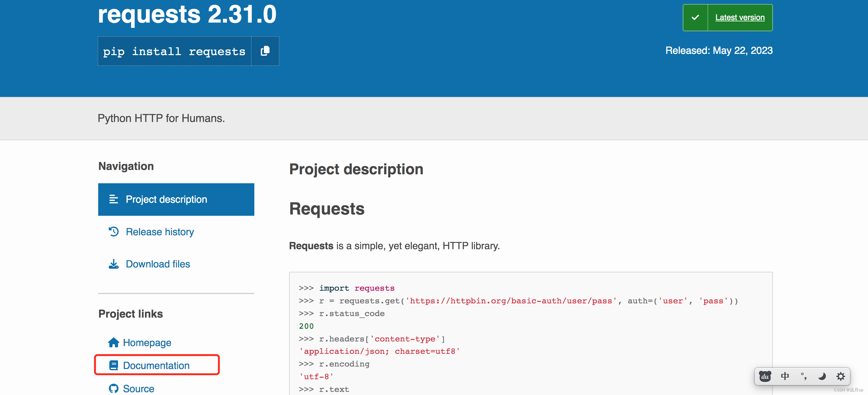Click the r.headers['content-type'] code line
Image resolution: width=868 pixels, height=395 pixels.
click(x=372, y=339)
